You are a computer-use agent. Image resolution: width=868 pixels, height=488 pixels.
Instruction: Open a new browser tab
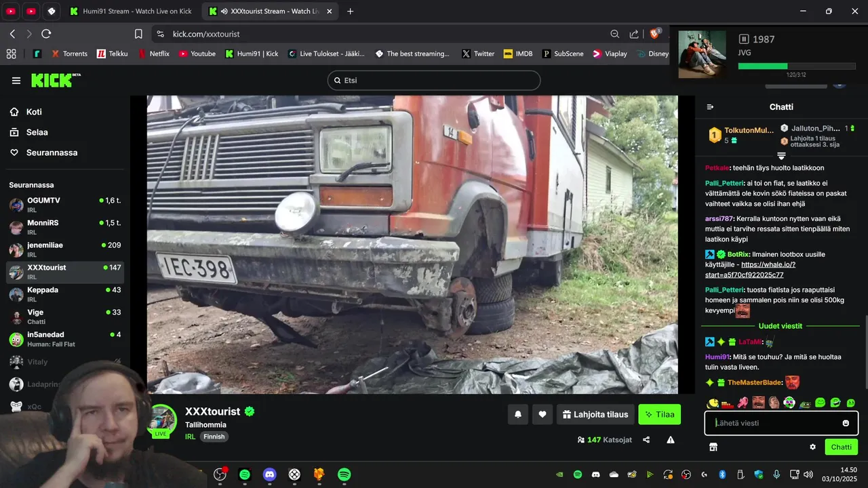350,12
